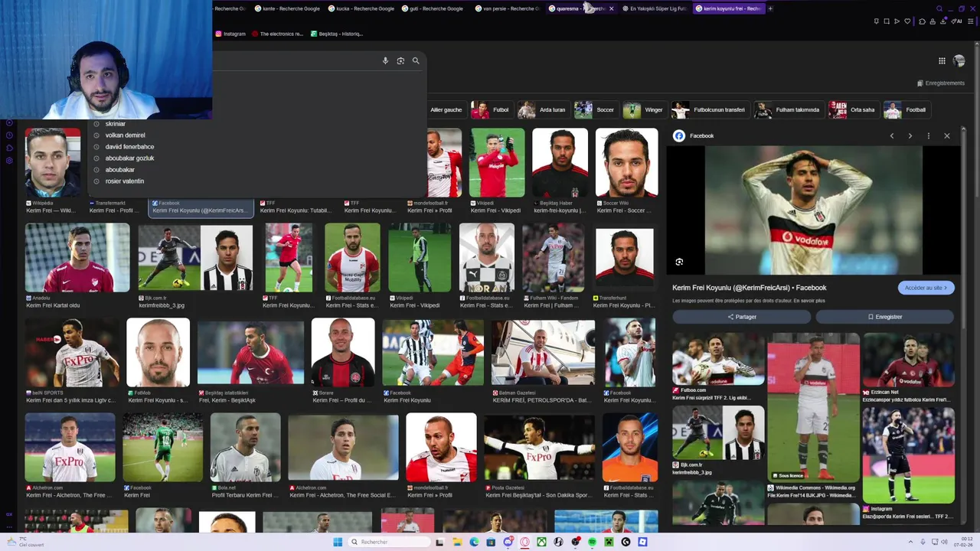Open Spotify from the taskbar
This screenshot has height=551, width=980.
click(x=592, y=542)
